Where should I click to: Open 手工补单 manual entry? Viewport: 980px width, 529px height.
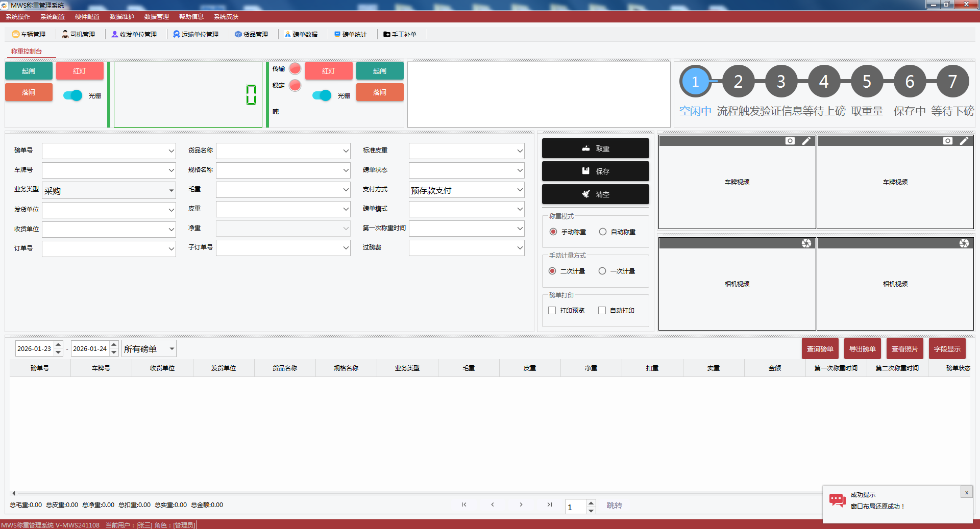(400, 34)
